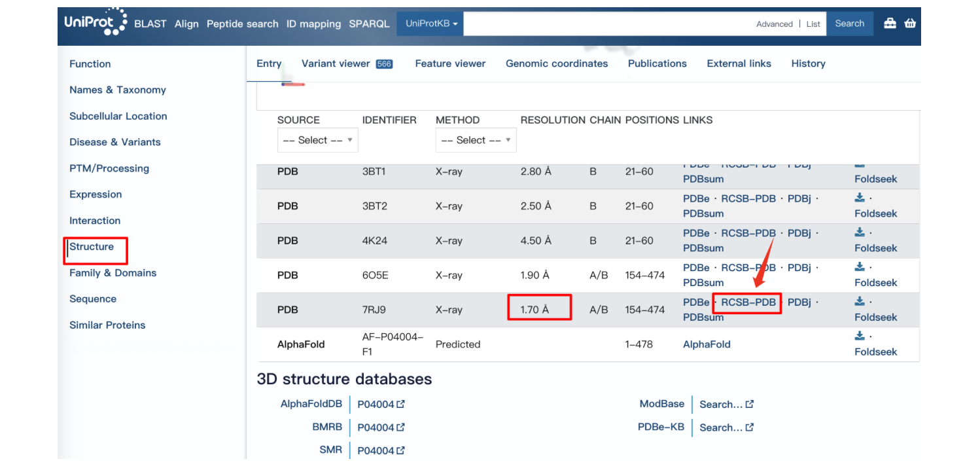Download the 3BT2 structure file

click(x=860, y=198)
